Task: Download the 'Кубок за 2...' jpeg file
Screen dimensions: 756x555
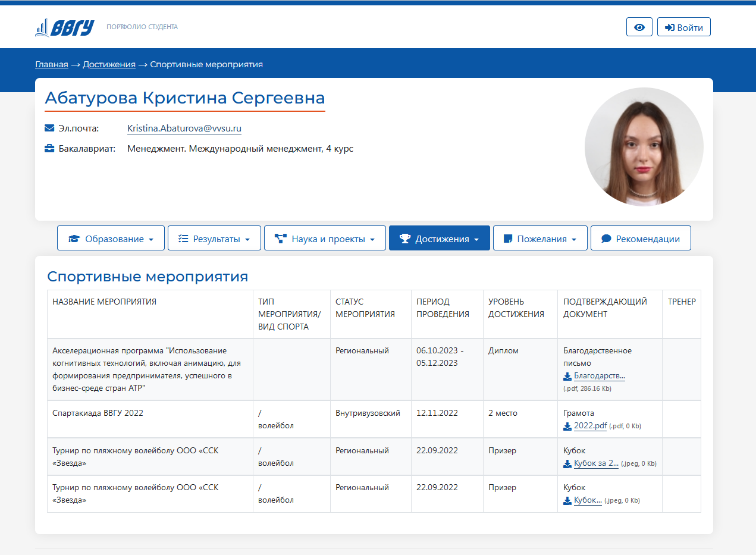Action: click(596, 463)
